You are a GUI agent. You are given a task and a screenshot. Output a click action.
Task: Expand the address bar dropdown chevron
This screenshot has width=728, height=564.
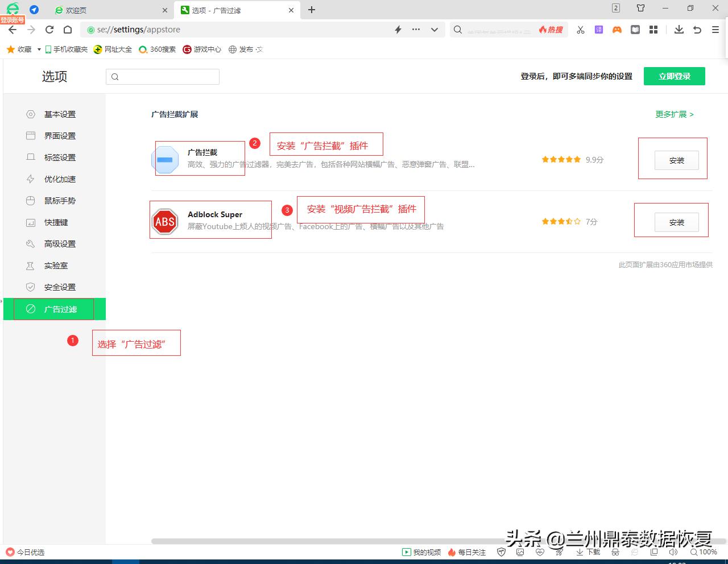pyautogui.click(x=435, y=30)
